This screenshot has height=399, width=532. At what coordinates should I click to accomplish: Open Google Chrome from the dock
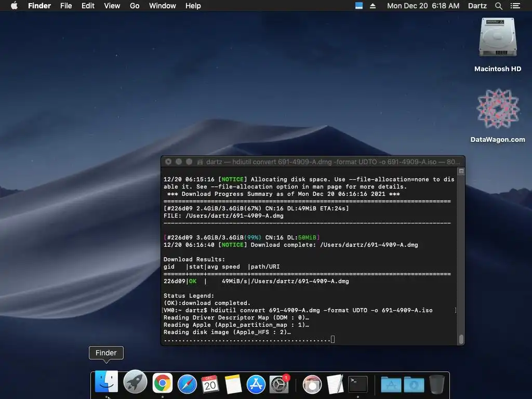pyautogui.click(x=162, y=383)
